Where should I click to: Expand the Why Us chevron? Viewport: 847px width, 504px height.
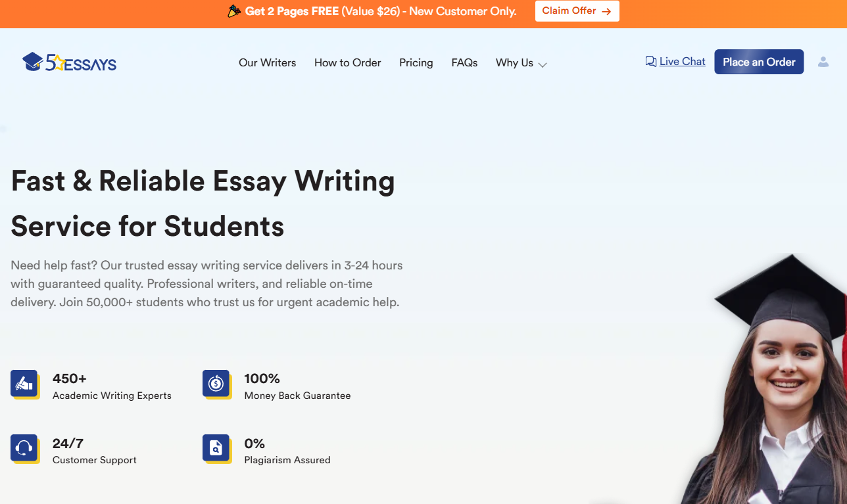(543, 64)
